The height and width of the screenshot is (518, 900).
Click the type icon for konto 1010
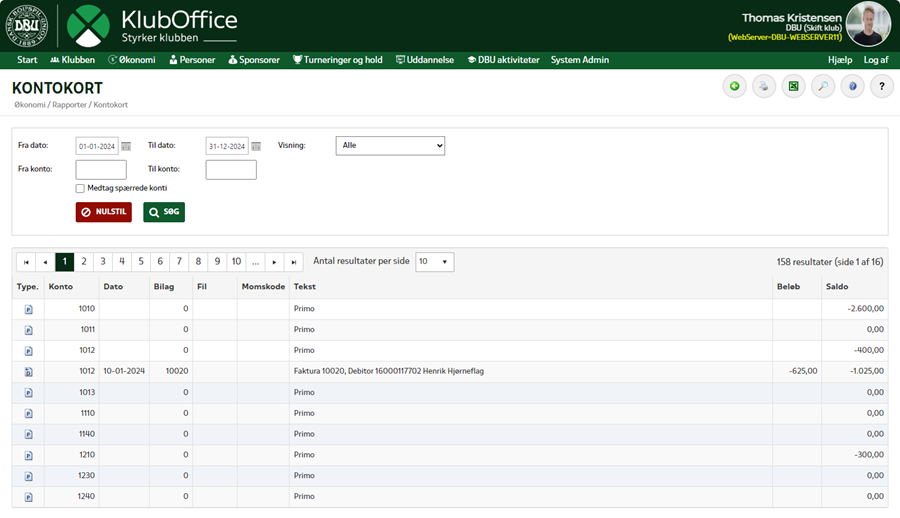[29, 310]
